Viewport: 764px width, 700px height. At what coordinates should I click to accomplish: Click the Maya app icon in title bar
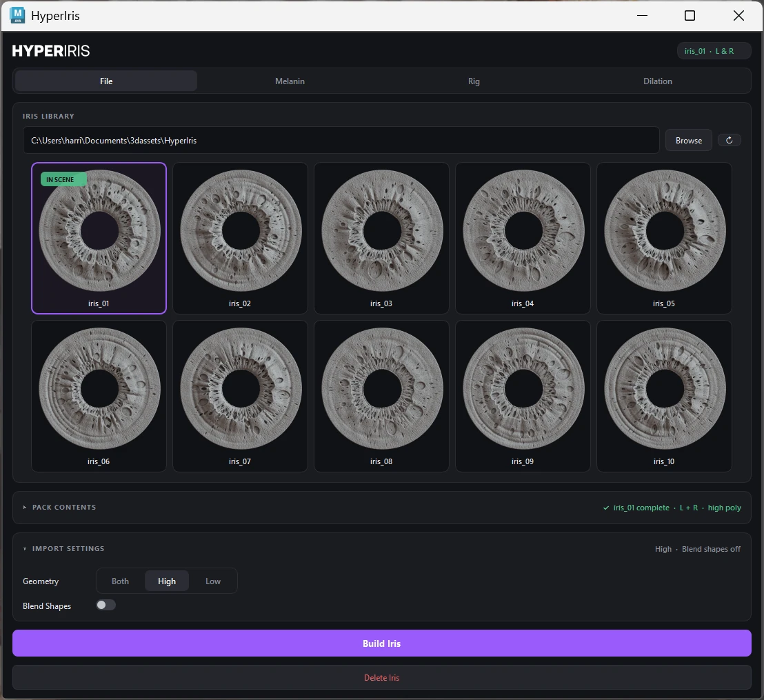[x=17, y=15]
